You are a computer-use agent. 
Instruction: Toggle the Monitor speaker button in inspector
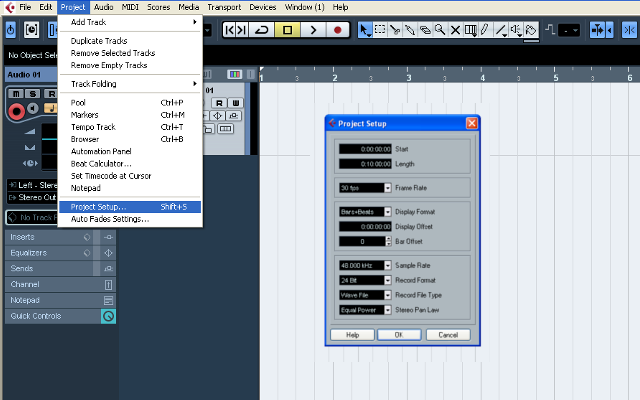click(33, 109)
